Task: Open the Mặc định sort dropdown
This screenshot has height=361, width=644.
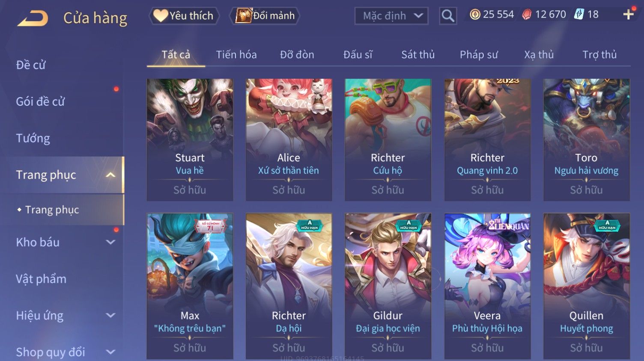Action: click(391, 16)
